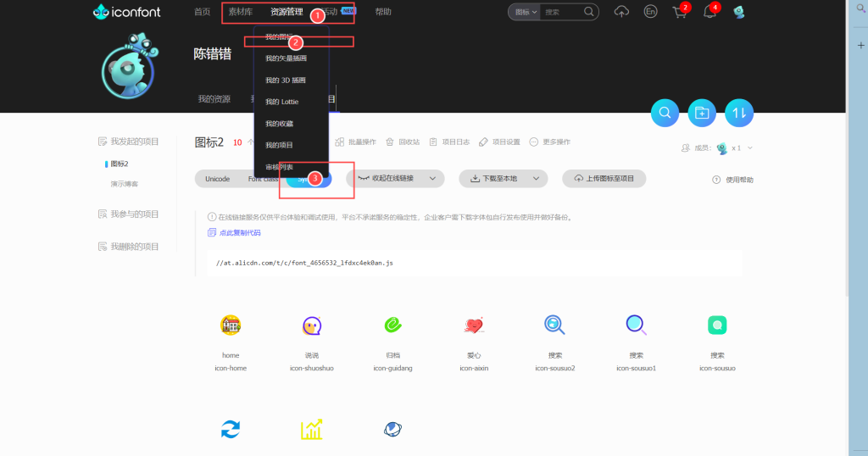
Task: Open the shopping cart icon
Action: 679,12
